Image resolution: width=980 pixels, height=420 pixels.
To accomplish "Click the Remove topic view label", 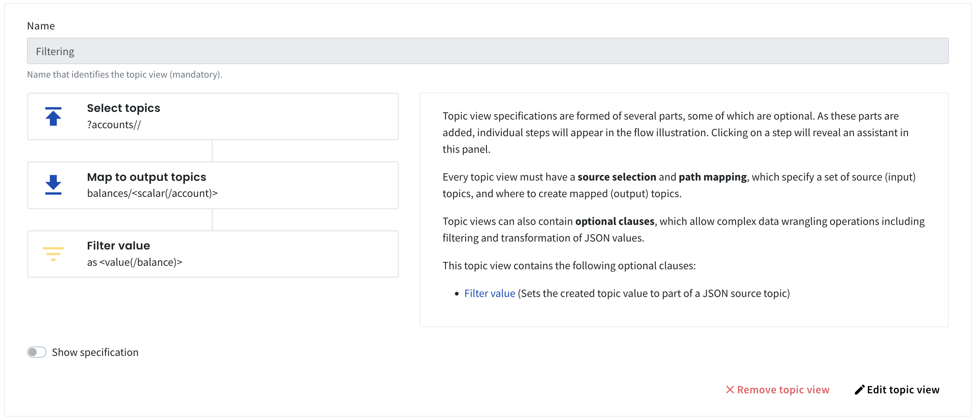I will pos(783,390).
